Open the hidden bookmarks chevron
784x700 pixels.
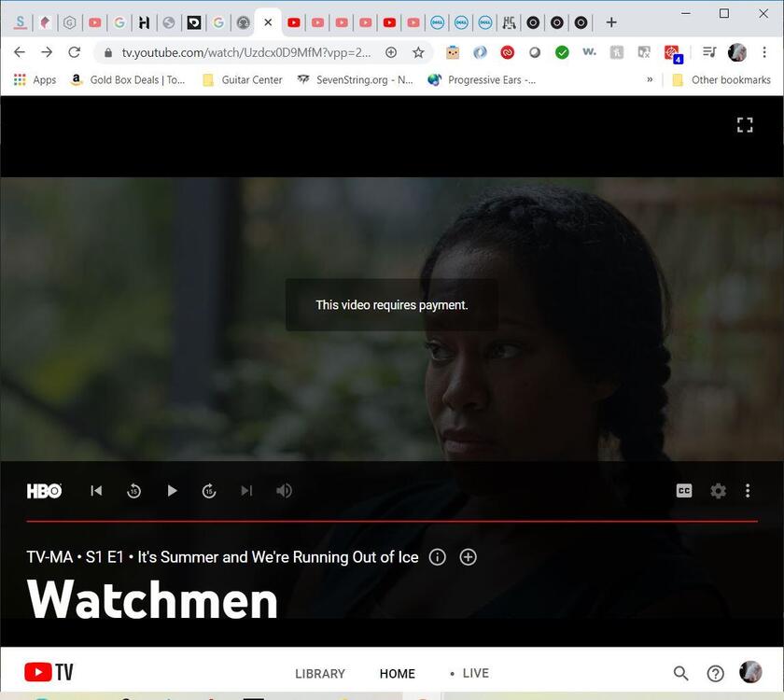pyautogui.click(x=651, y=79)
